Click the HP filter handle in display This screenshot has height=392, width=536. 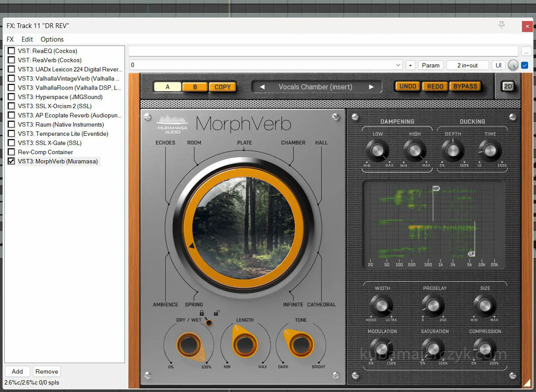[436, 189]
